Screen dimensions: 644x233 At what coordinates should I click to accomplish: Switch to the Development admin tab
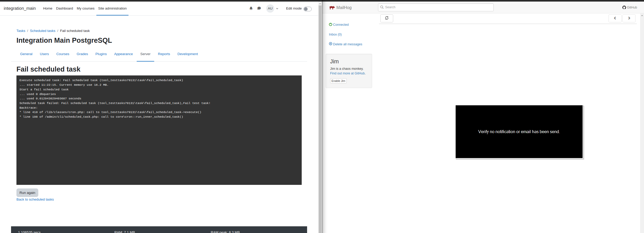(188, 54)
